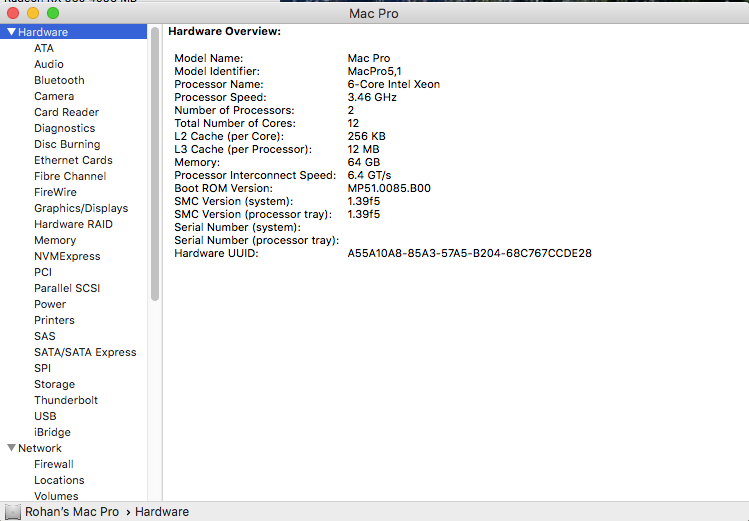Select Camera in the sidebar

pos(54,96)
